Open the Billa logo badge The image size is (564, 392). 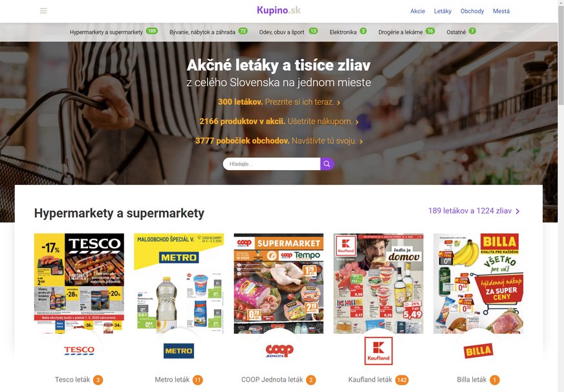click(x=479, y=351)
